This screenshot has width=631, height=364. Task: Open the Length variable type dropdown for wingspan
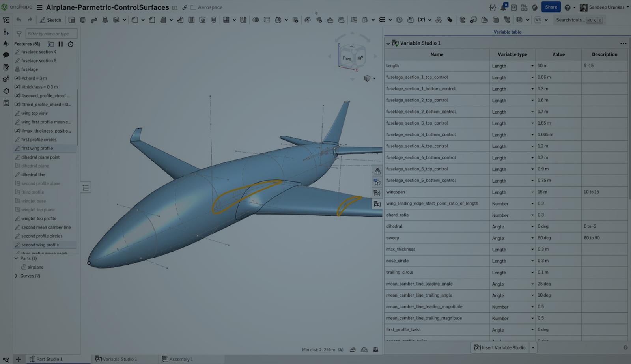point(532,192)
